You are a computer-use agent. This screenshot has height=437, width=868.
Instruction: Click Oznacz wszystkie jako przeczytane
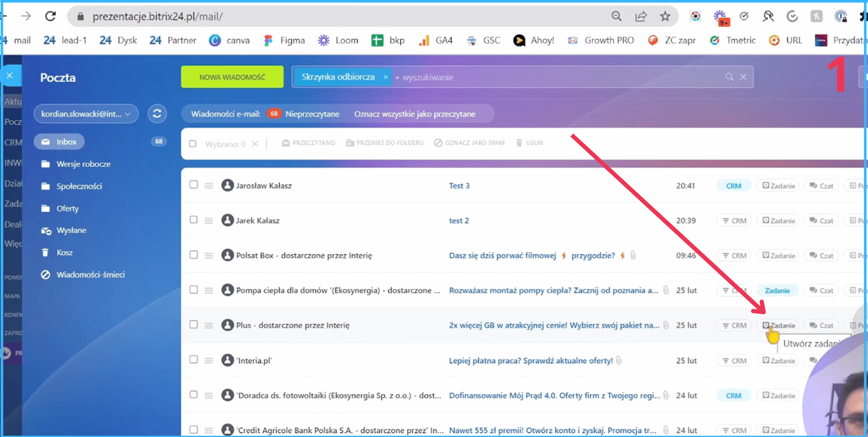[415, 114]
